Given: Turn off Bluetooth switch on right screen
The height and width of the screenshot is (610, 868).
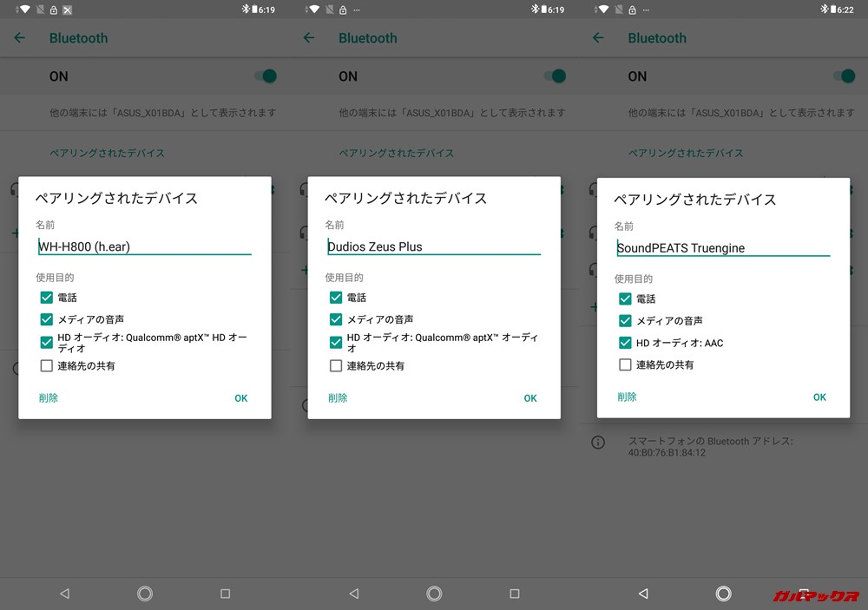Looking at the screenshot, I should (844, 76).
